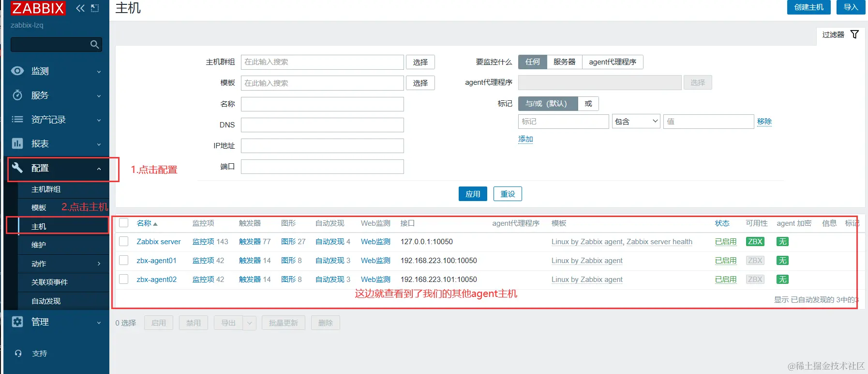This screenshot has height=374, width=868.
Task: Select 服务器 monitoring option
Action: pyautogui.click(x=565, y=62)
